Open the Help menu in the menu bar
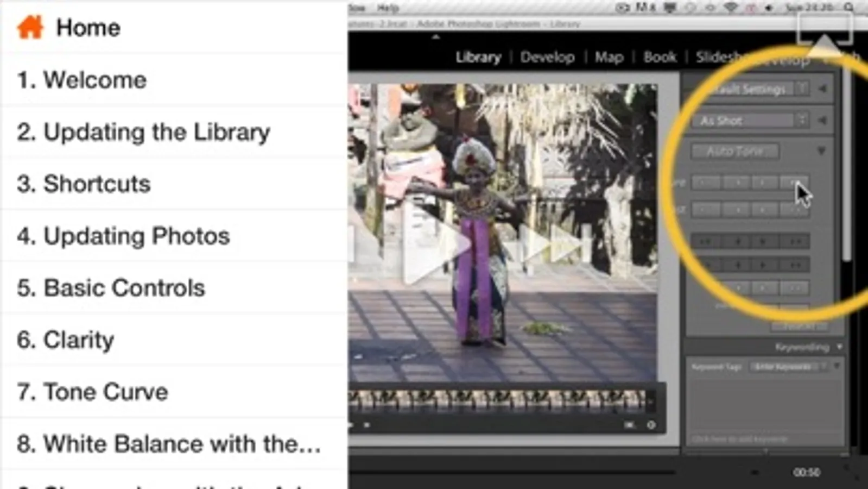The image size is (868, 489). [x=388, y=8]
